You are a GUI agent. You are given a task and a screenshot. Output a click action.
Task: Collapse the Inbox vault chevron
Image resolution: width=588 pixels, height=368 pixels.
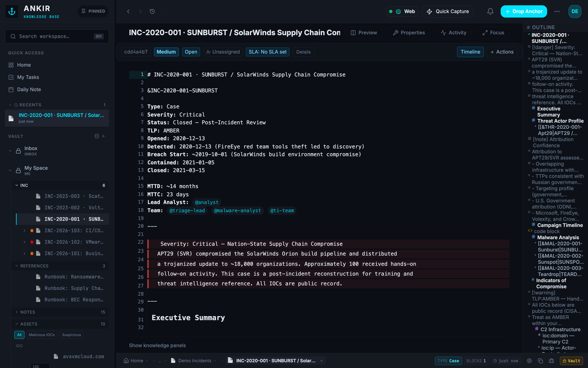pyautogui.click(x=10, y=151)
